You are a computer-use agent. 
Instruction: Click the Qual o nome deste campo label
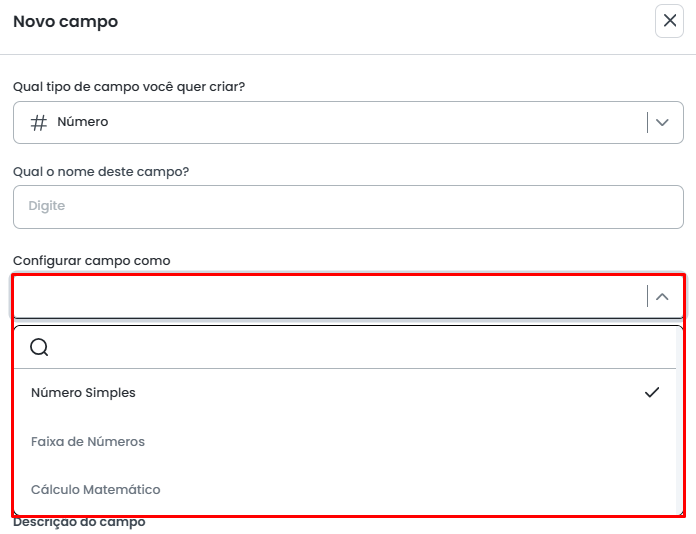tap(101, 172)
